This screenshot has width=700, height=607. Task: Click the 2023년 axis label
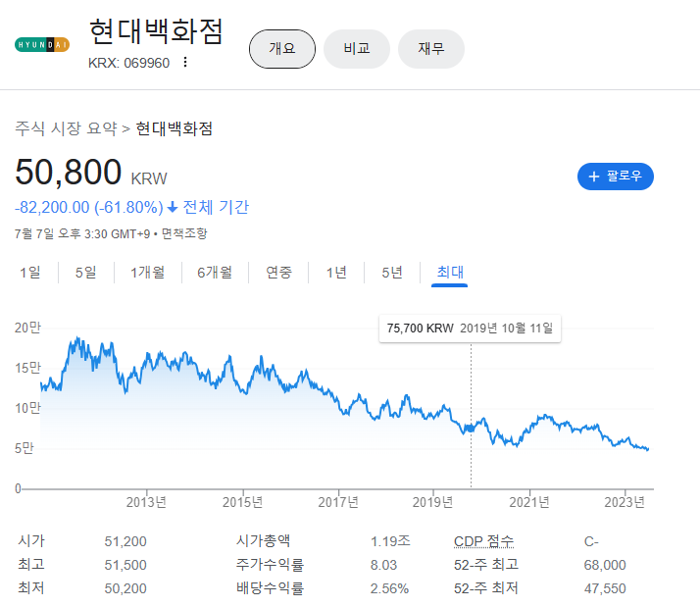coord(625,502)
